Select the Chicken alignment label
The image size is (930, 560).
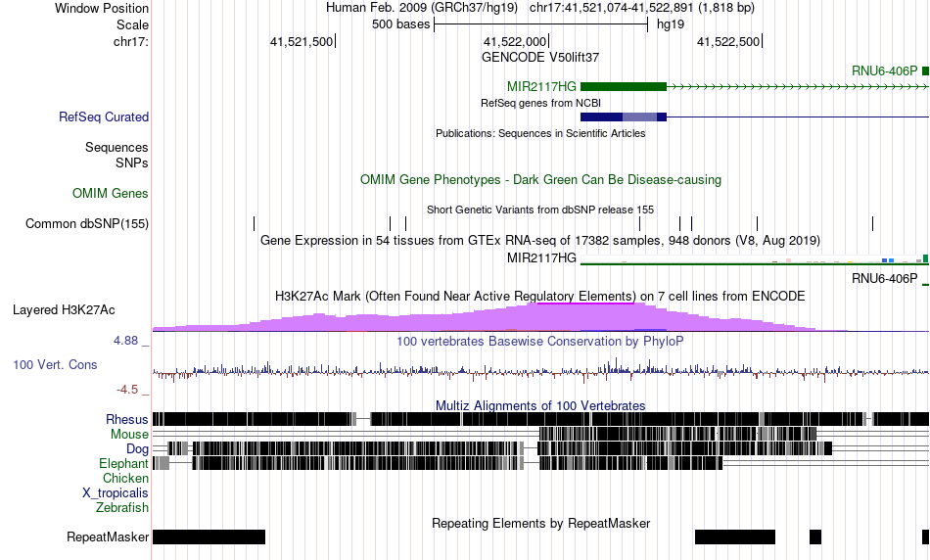point(125,478)
